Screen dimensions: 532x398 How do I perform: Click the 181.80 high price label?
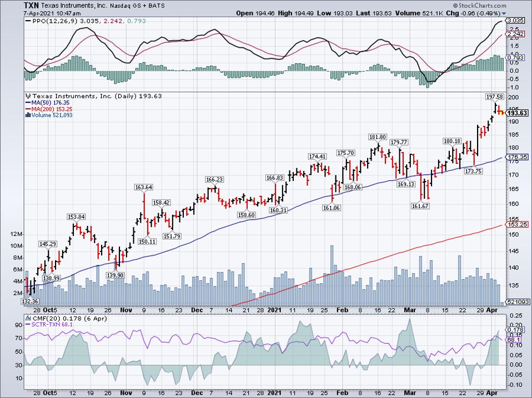[377, 137]
